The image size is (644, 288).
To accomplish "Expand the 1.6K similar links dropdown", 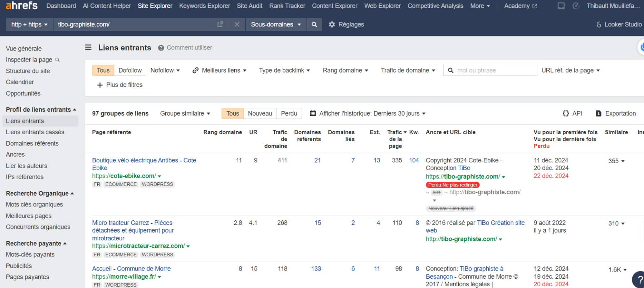I will tap(618, 269).
